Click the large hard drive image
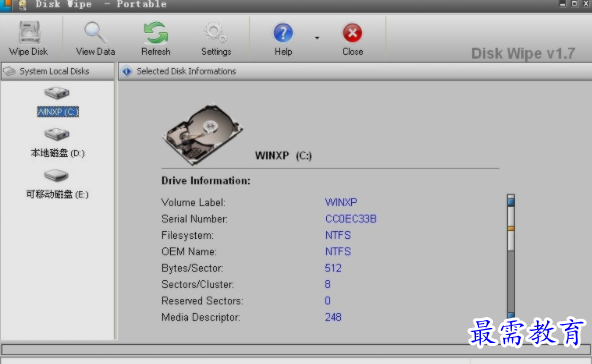The width and height of the screenshot is (592, 364). 202,134
